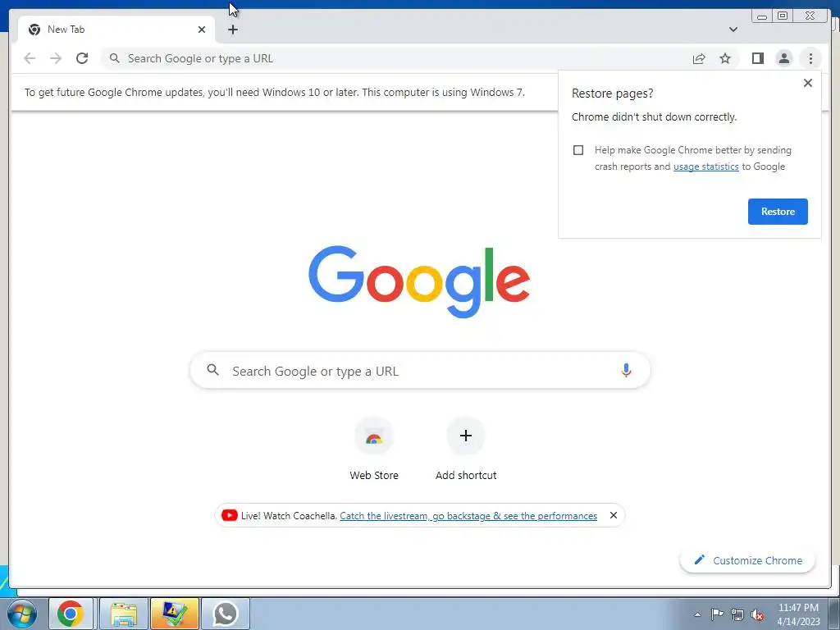Screen dimensions: 840x630
Task: Open Chrome's three-dot menu
Action: tap(810, 58)
